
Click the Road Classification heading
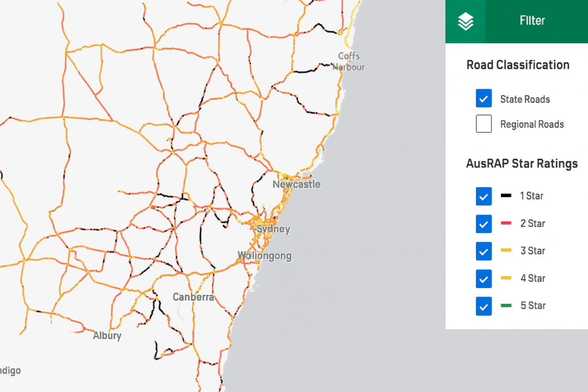(518, 65)
